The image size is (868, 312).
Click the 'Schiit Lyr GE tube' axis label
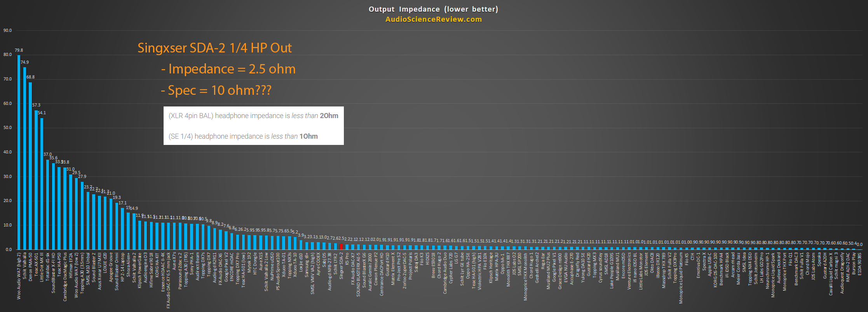point(462,269)
